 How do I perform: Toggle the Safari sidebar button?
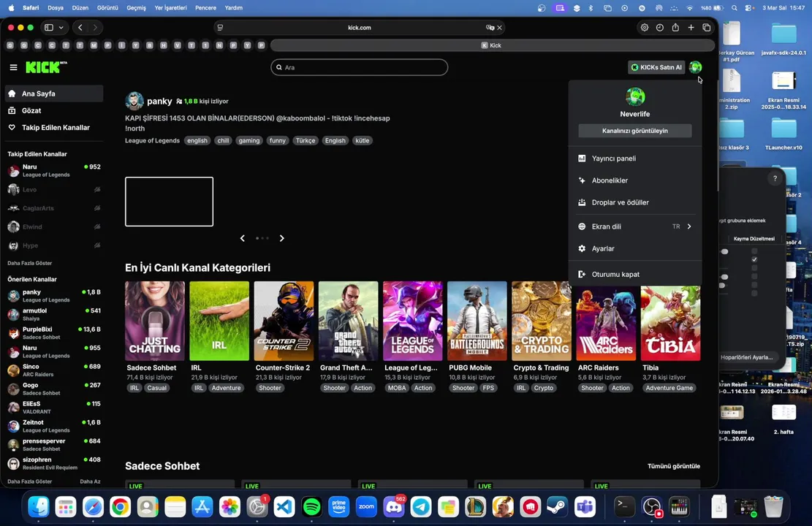pyautogui.click(x=49, y=28)
